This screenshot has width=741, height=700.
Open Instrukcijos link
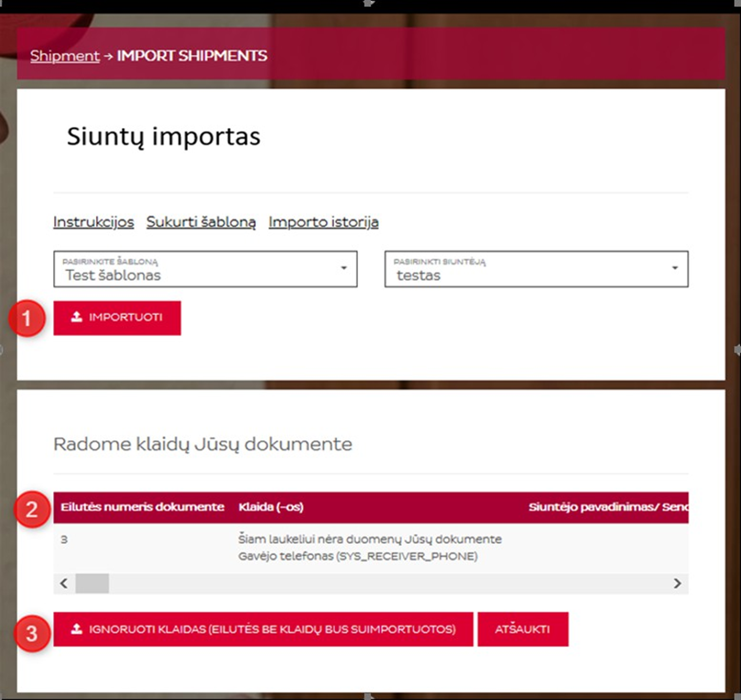pos(94,222)
